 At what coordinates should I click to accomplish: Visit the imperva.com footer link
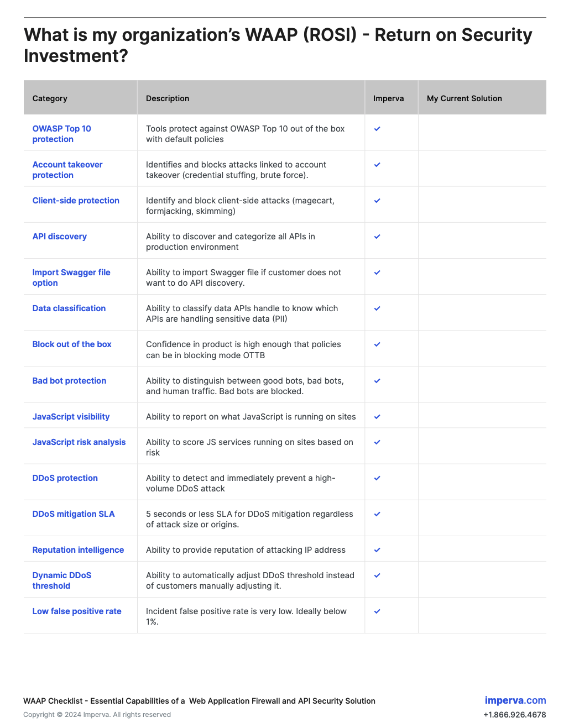tap(515, 700)
